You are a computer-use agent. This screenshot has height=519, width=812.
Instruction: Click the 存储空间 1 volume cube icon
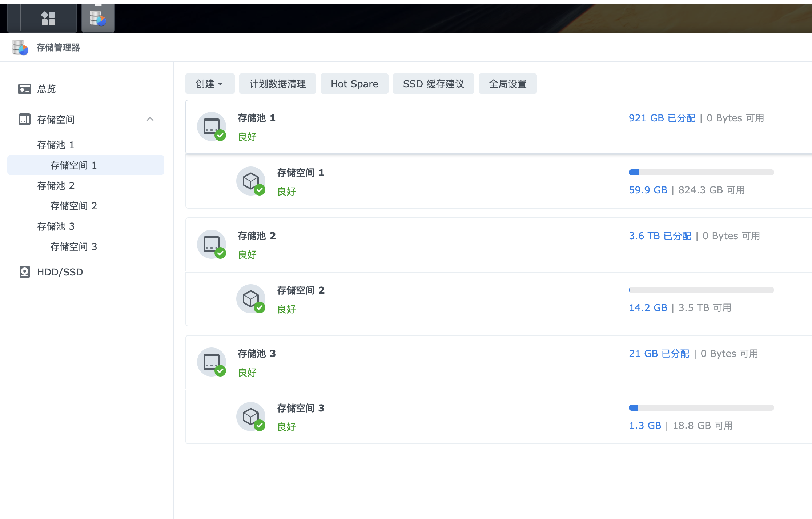coord(251,181)
